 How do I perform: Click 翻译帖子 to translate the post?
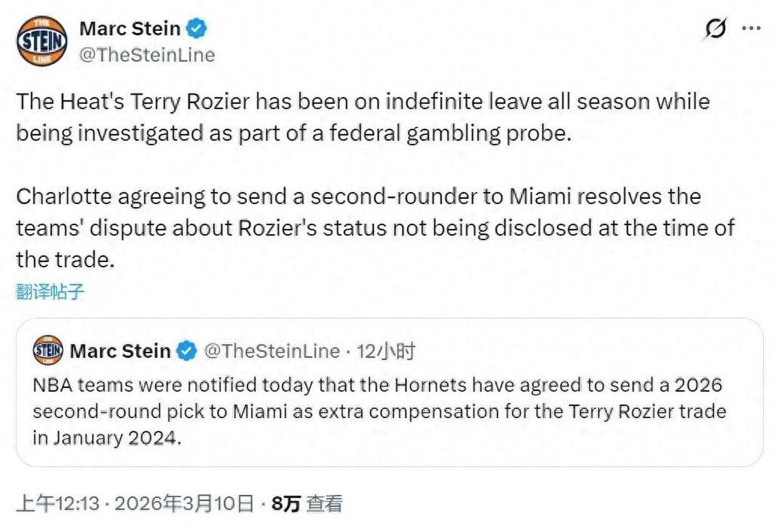point(50,291)
